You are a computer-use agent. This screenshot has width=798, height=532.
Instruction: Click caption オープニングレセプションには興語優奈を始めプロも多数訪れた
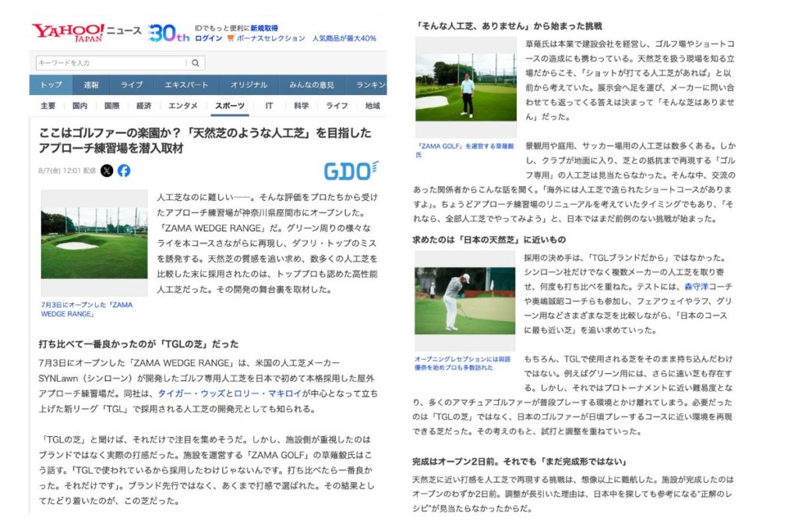[x=463, y=363]
